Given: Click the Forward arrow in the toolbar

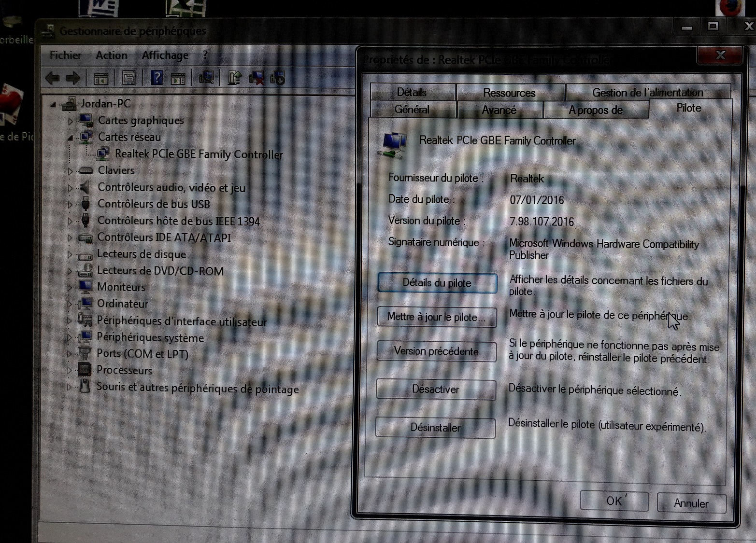Looking at the screenshot, I should [x=73, y=78].
